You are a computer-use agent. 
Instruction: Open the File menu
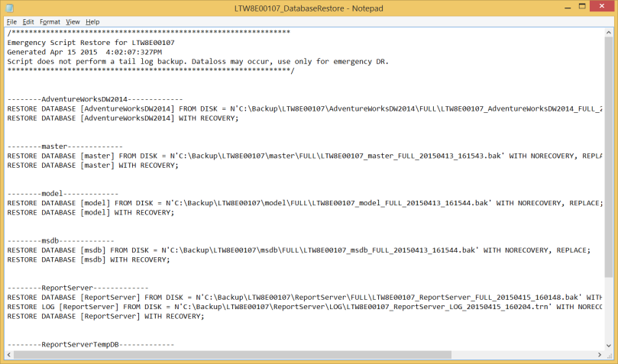11,22
